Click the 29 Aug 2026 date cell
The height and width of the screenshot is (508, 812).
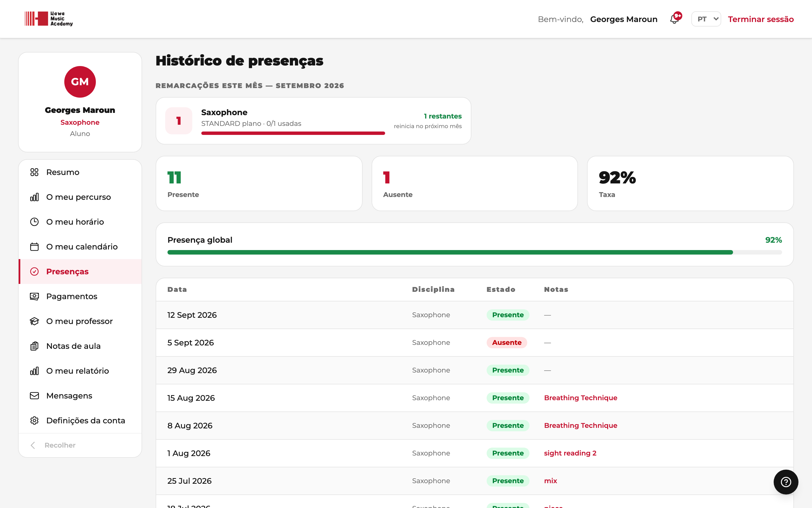(192, 370)
